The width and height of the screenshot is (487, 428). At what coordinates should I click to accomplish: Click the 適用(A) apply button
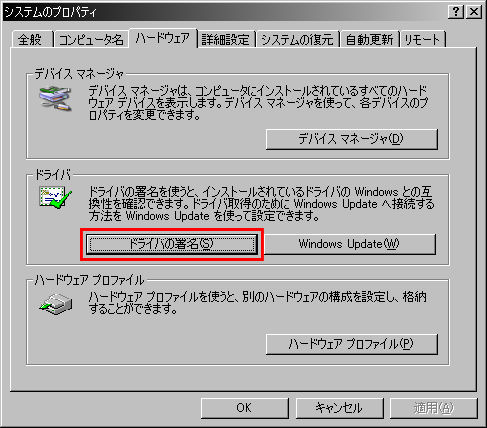click(x=433, y=408)
